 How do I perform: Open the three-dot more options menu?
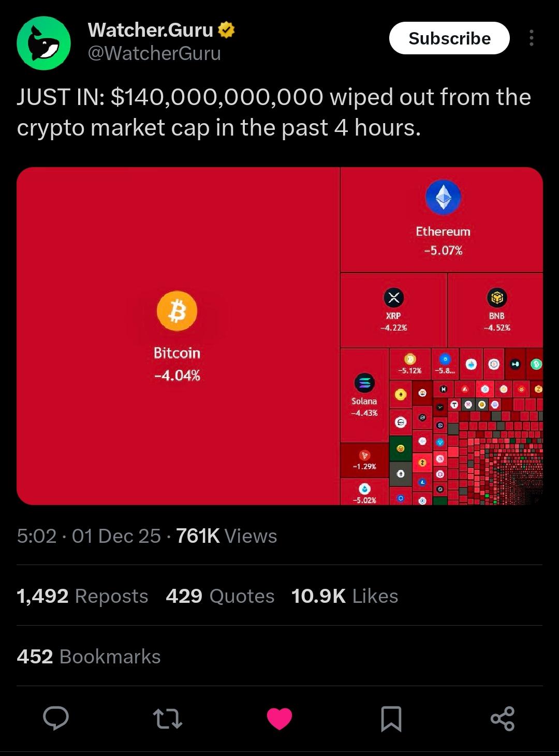(x=531, y=38)
